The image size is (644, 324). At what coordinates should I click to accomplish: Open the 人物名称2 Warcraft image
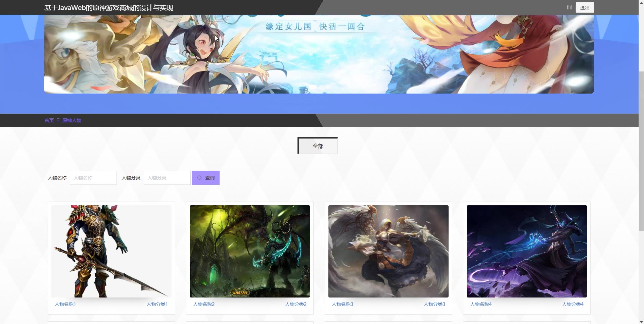[x=250, y=251]
